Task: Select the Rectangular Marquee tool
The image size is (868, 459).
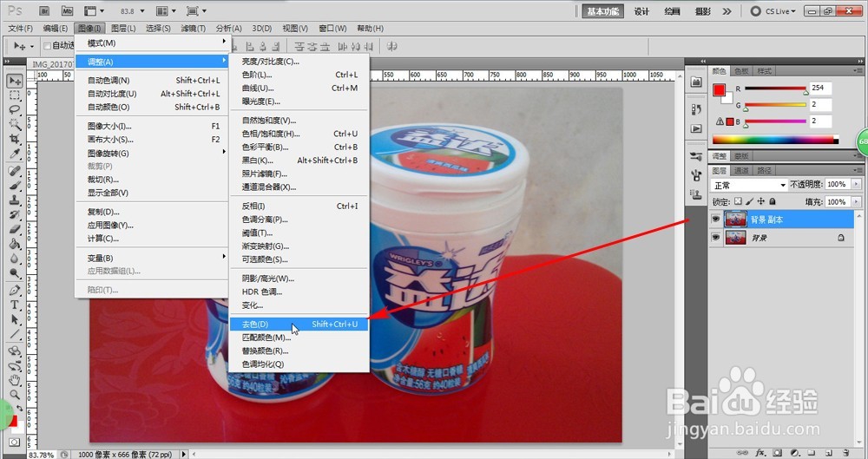Action: 15,95
